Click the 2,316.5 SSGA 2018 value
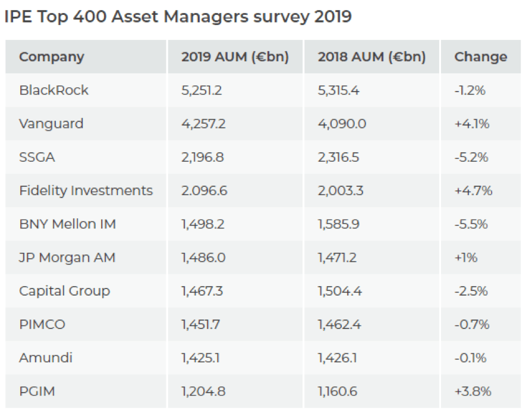 pos(339,157)
